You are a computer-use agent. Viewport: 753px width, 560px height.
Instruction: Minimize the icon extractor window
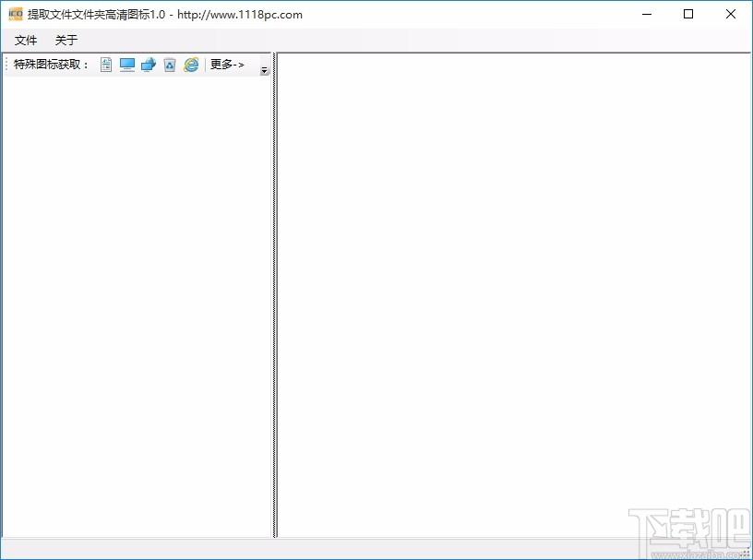pyautogui.click(x=647, y=14)
